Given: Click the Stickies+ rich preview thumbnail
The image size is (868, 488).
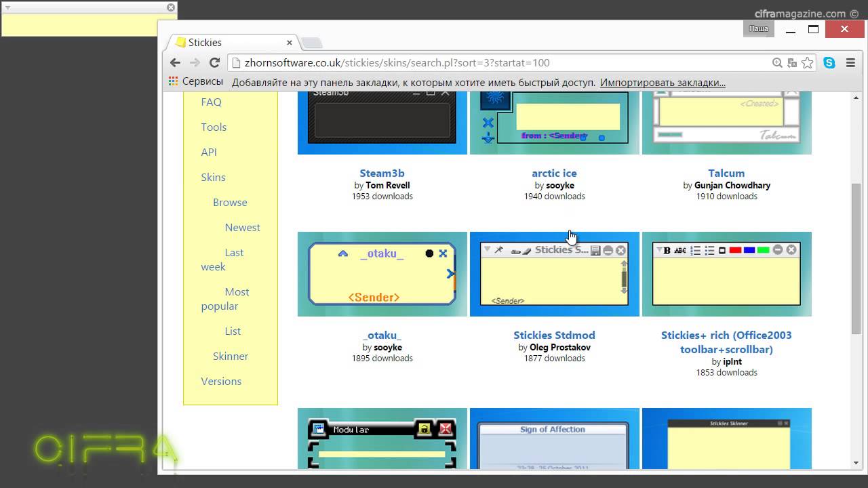Looking at the screenshot, I should (727, 274).
